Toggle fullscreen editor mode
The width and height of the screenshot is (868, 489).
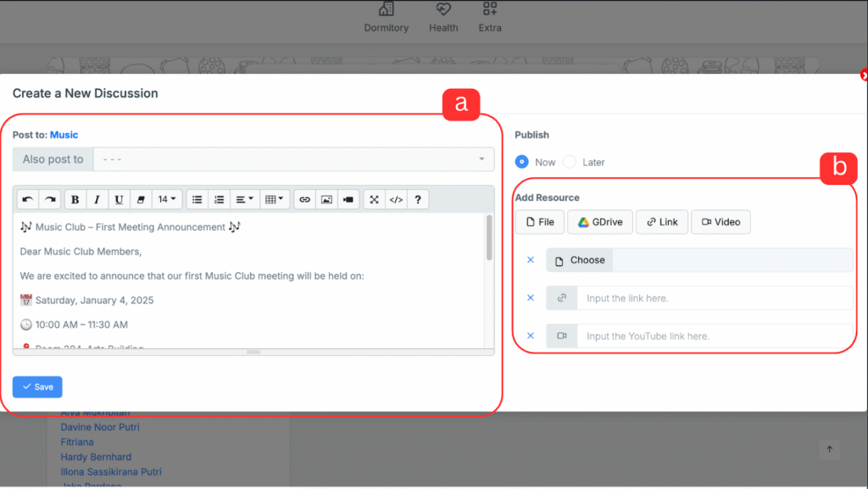pos(374,200)
